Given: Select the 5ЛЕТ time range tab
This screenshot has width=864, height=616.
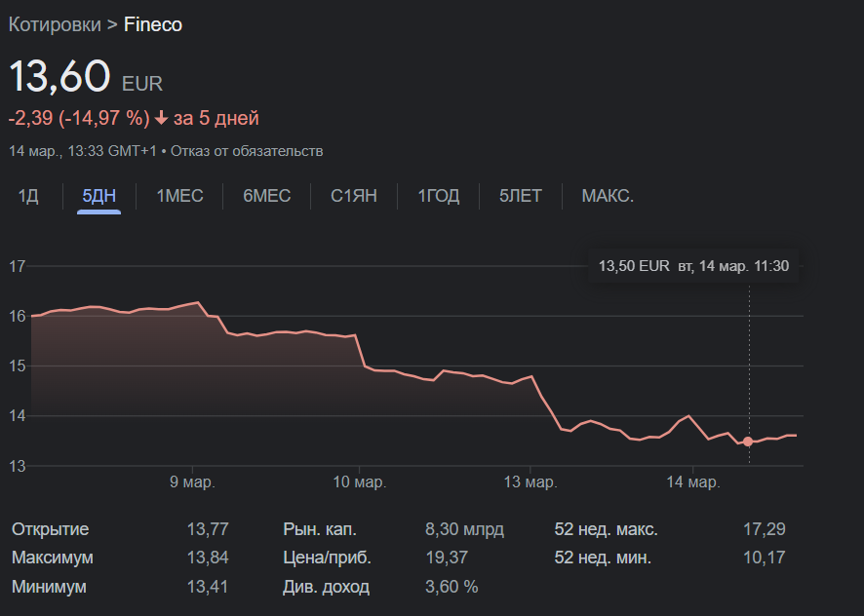Looking at the screenshot, I should tap(520, 196).
